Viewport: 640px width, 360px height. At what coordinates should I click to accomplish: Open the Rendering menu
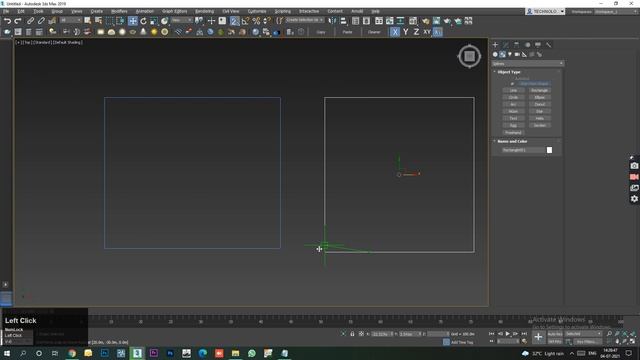(204, 11)
